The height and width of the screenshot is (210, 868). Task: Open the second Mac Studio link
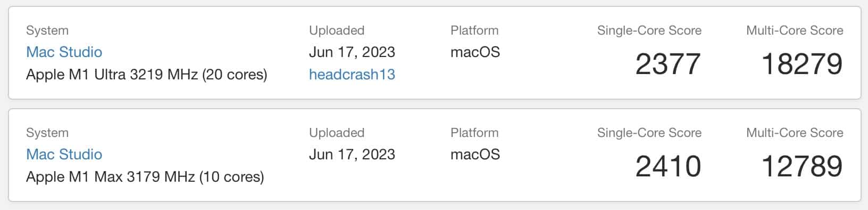[64, 154]
